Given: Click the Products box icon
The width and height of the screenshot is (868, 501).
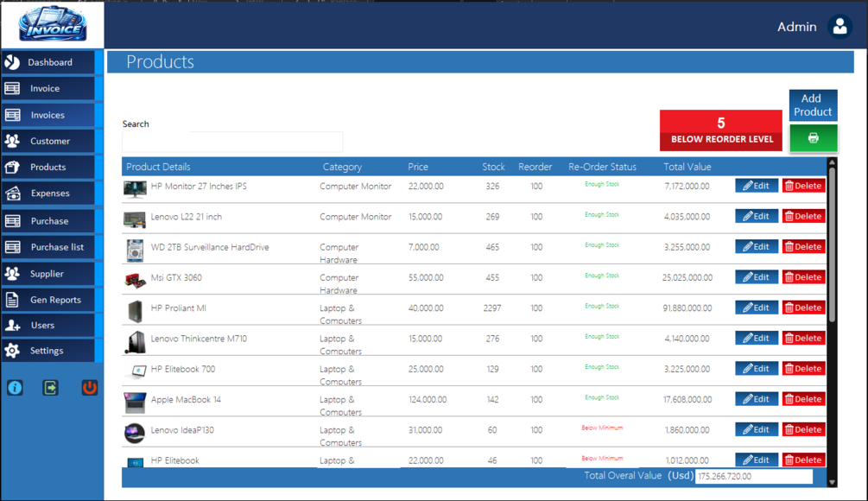Looking at the screenshot, I should [12, 167].
